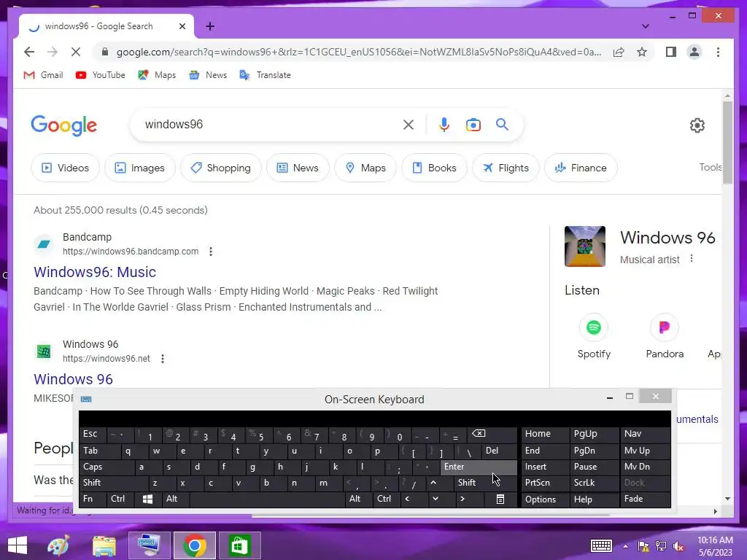Open the Windows Start button
Viewport: 747px width, 560px height.
18,545
